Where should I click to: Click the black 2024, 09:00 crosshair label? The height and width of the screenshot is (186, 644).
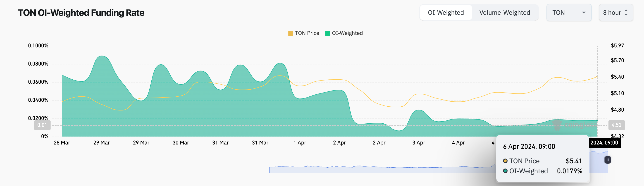click(x=605, y=143)
